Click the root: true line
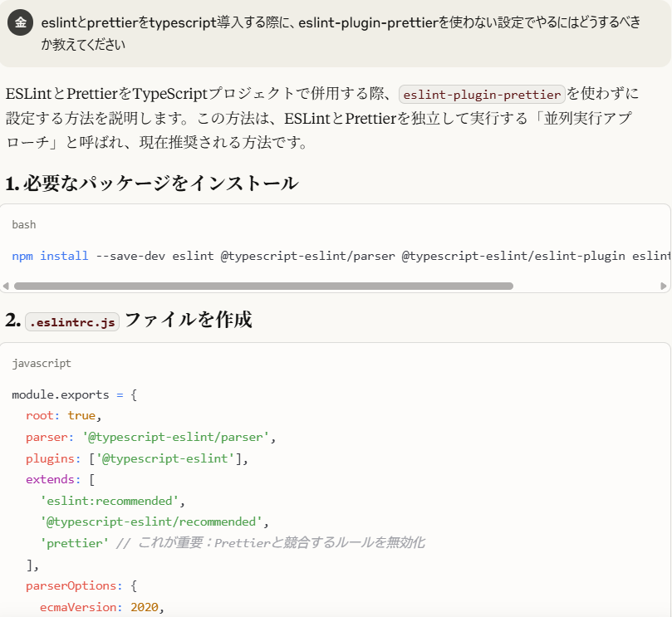The width and height of the screenshot is (672, 617). pyautogui.click(x=63, y=415)
